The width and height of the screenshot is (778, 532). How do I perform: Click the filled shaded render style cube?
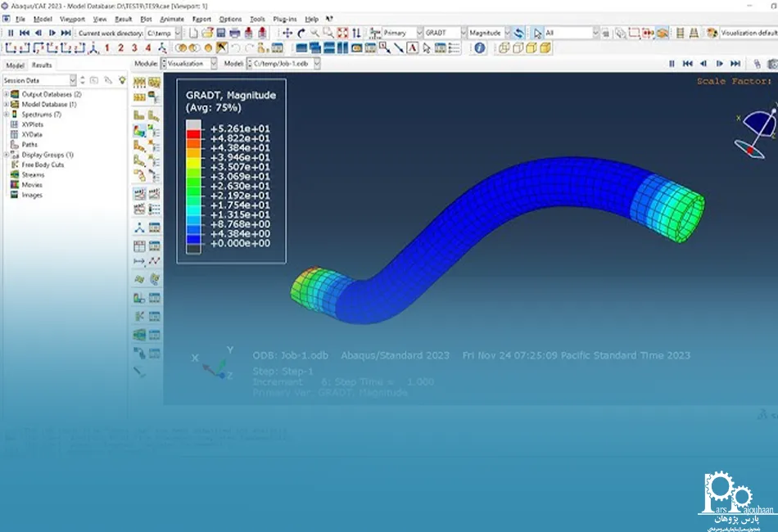point(545,48)
